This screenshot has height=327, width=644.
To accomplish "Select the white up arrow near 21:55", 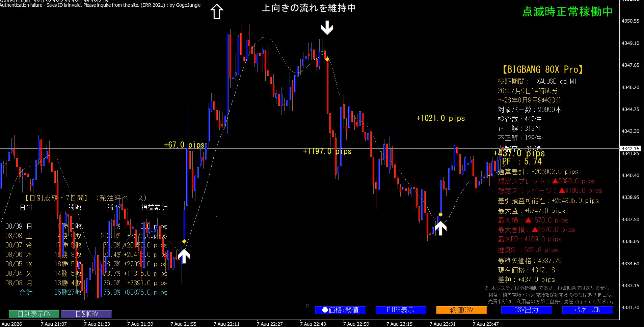I will click(x=184, y=256).
